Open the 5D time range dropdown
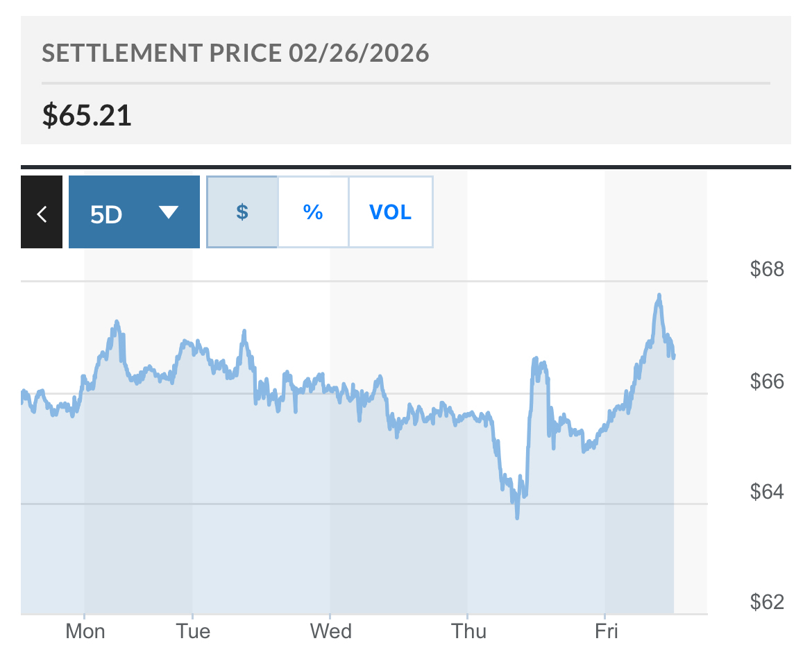The height and width of the screenshot is (668, 812). (134, 212)
